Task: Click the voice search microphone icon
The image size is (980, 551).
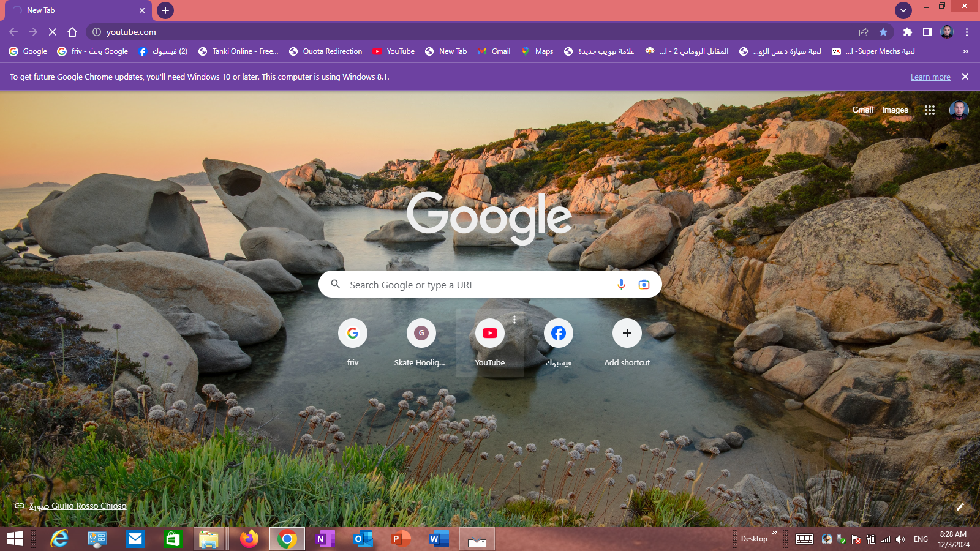Action: click(x=621, y=285)
